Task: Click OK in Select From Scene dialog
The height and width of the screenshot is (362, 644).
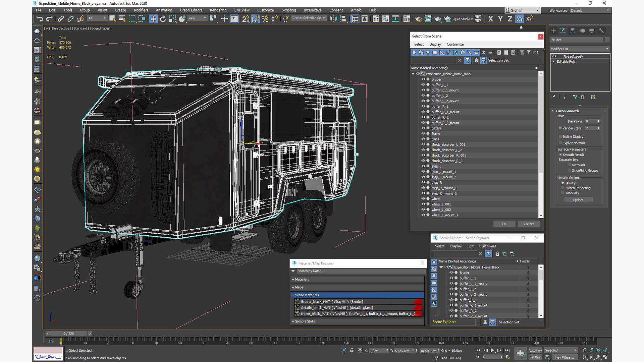Action: pyautogui.click(x=504, y=224)
